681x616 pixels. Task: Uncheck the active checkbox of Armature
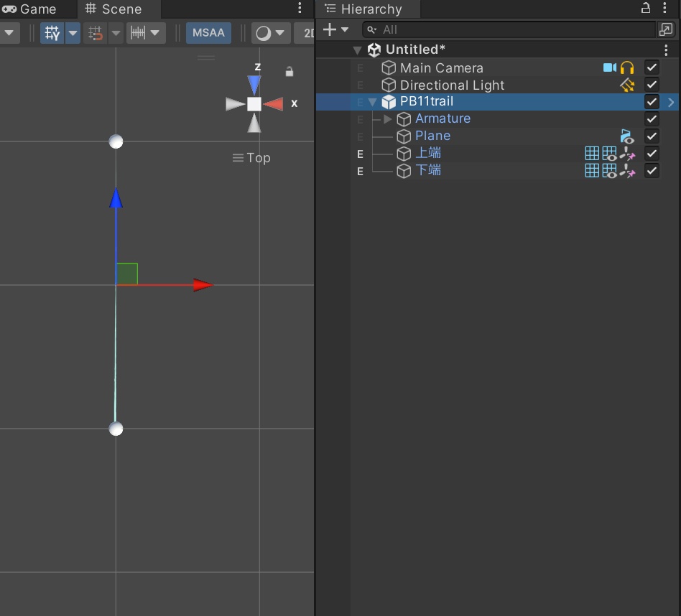(x=651, y=118)
